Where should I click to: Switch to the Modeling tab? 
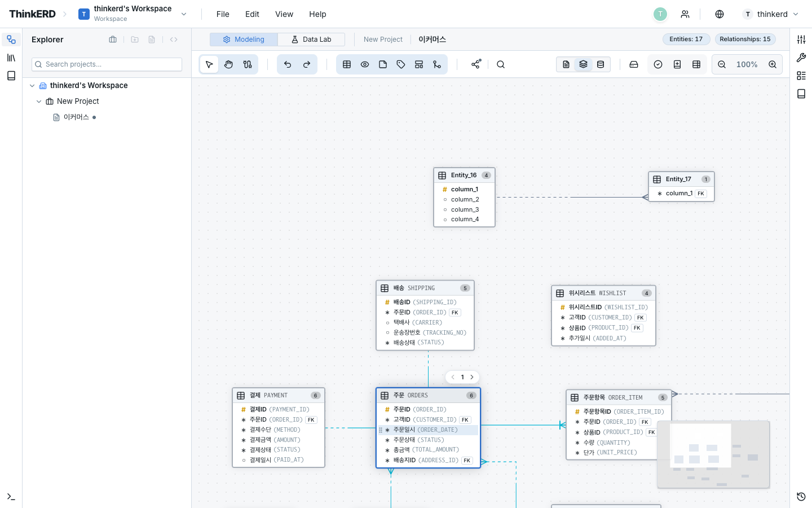pos(244,40)
